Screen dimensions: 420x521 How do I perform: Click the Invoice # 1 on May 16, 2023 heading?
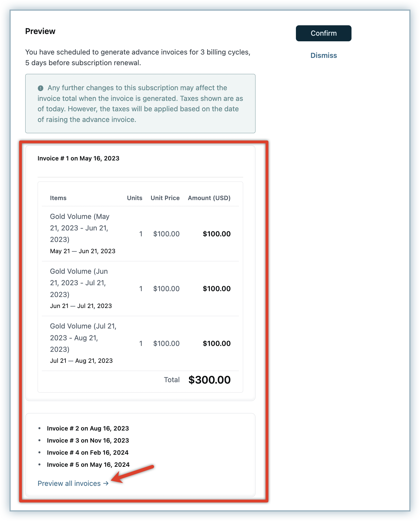78,158
